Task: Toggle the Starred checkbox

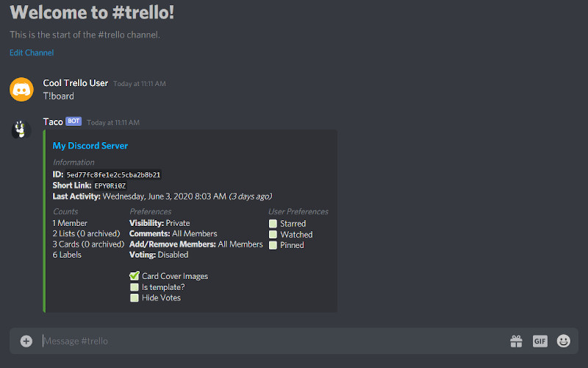Action: 273,224
